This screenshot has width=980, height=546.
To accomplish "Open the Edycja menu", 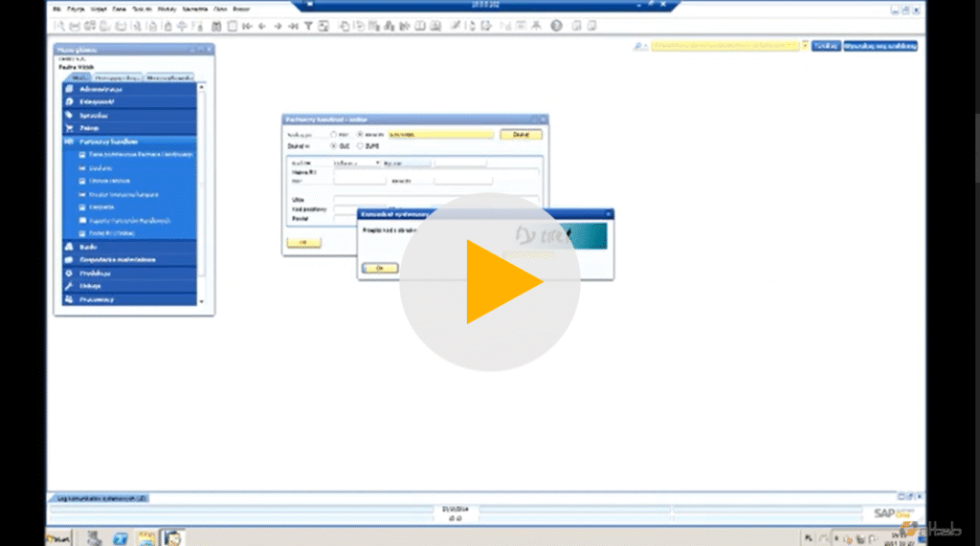I will (x=76, y=10).
